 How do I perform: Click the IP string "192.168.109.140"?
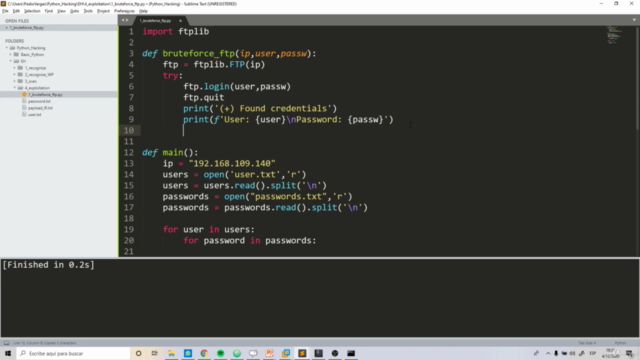(232, 164)
